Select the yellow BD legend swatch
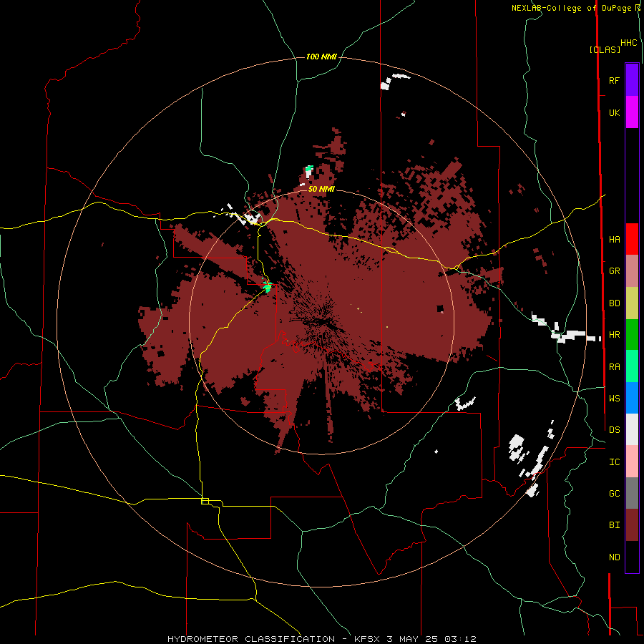 (x=632, y=303)
